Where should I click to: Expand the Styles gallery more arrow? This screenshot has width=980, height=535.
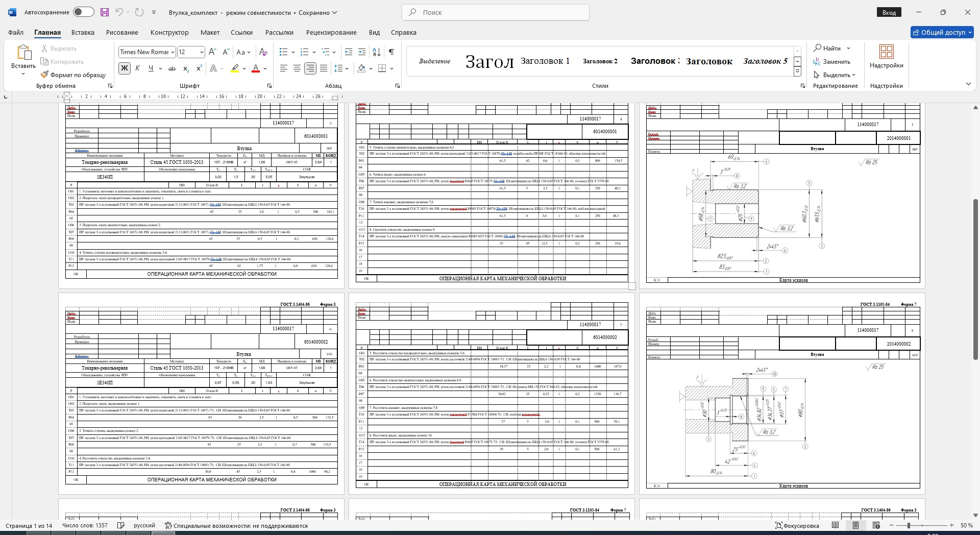(797, 72)
